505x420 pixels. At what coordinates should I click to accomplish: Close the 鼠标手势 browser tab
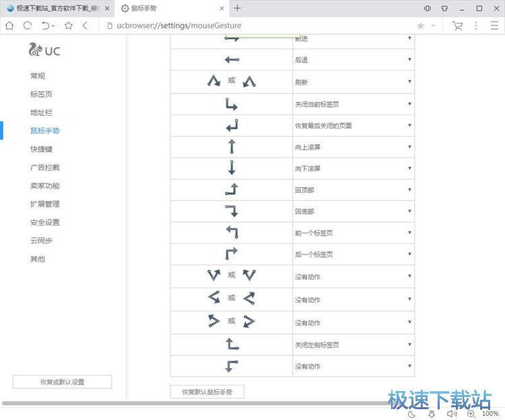coord(222,8)
